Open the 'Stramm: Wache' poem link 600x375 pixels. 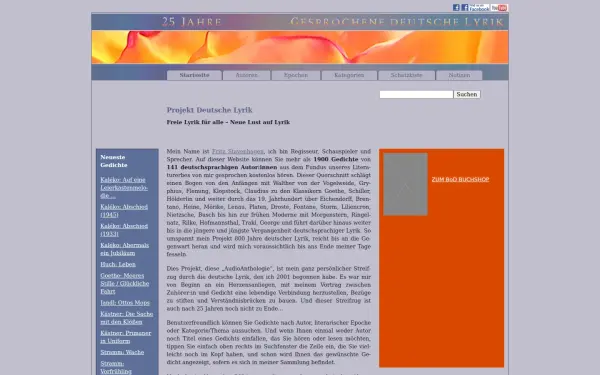[x=122, y=352]
